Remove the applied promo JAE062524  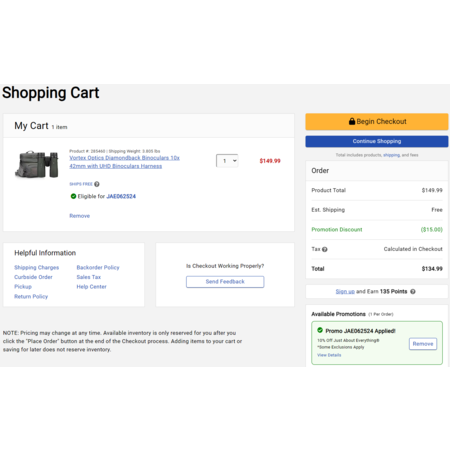[x=423, y=344]
